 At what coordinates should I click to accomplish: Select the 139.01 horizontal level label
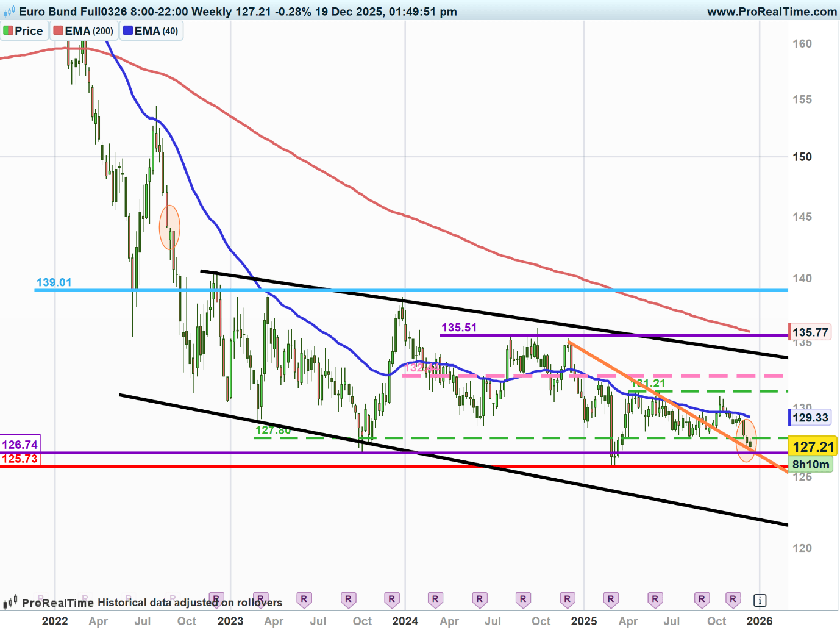click(x=54, y=282)
